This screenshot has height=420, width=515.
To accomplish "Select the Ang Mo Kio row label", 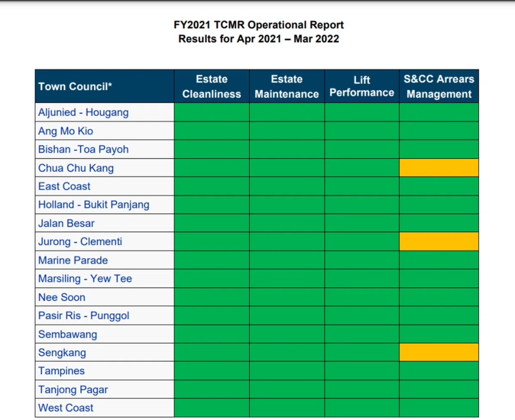I will [x=66, y=131].
